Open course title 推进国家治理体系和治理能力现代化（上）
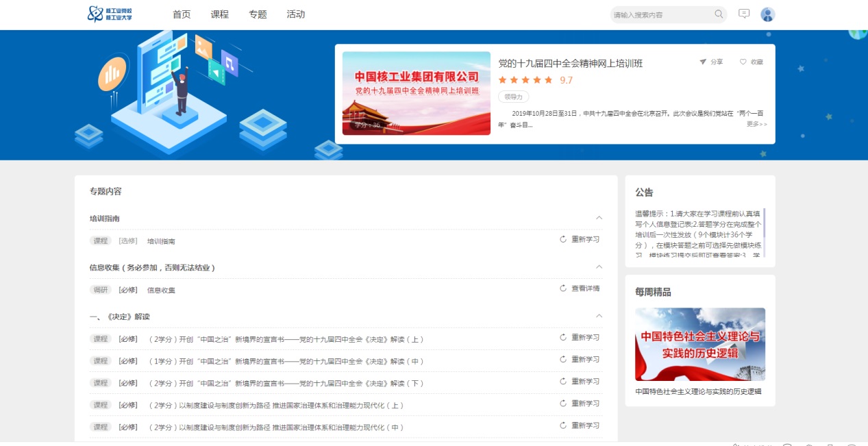 click(x=276, y=405)
